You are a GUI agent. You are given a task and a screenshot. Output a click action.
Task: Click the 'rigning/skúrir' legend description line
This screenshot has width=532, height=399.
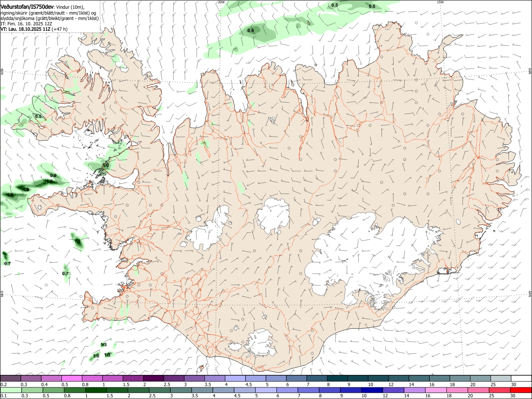49,13
